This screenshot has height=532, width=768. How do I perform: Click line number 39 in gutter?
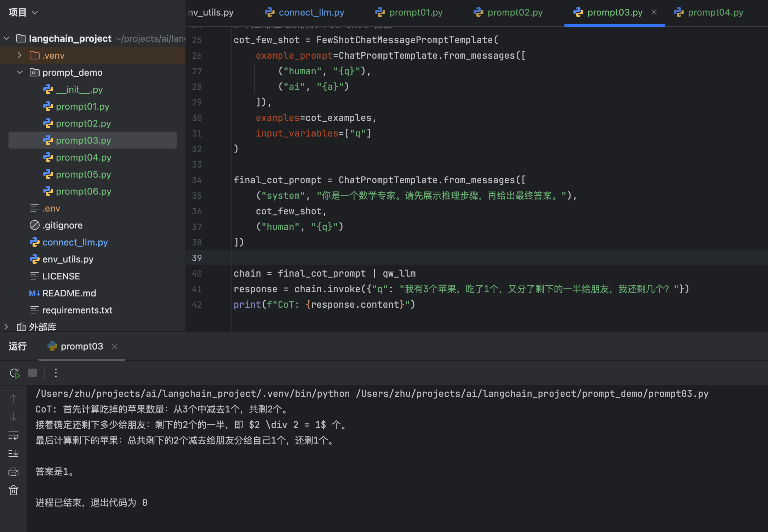click(x=197, y=258)
